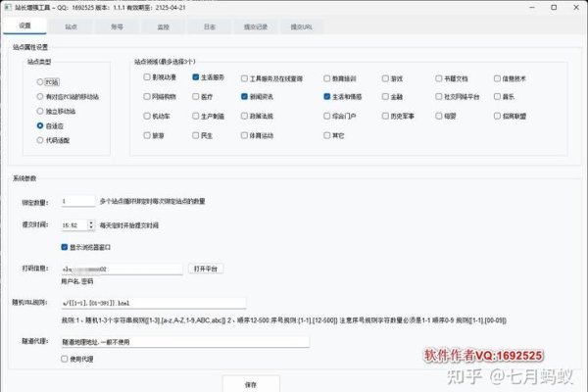
Task: Click the app icon in title bar
Action: pos(8,7)
